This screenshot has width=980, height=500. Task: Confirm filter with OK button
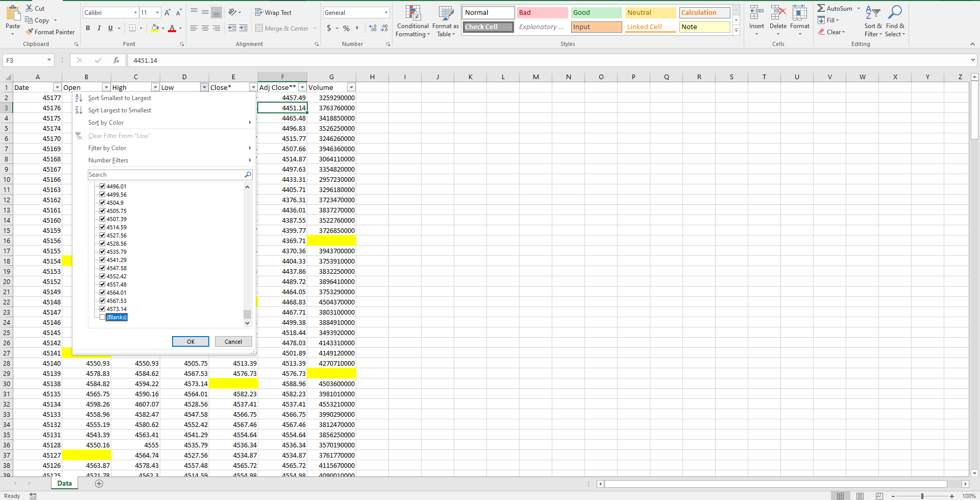(x=190, y=342)
